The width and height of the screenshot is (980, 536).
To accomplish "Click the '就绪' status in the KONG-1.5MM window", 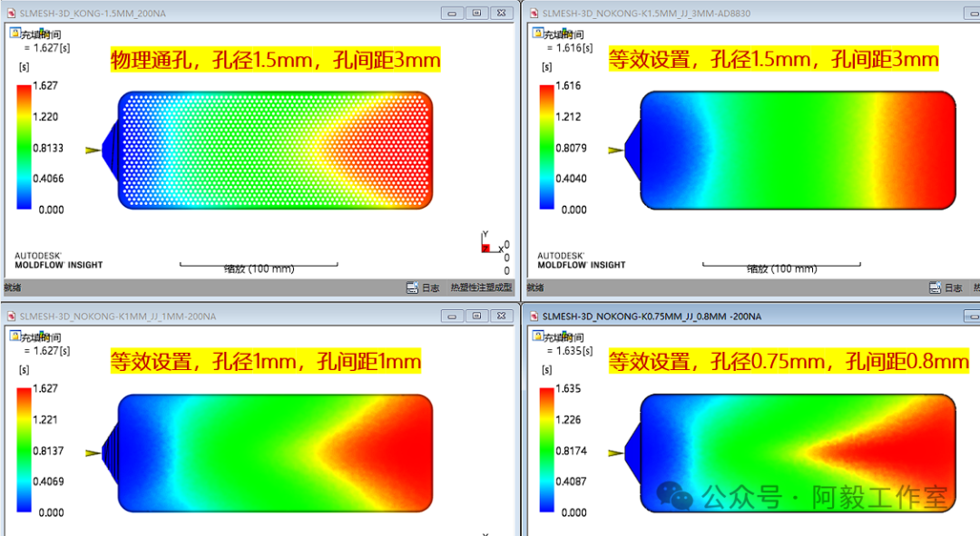I will (13, 287).
